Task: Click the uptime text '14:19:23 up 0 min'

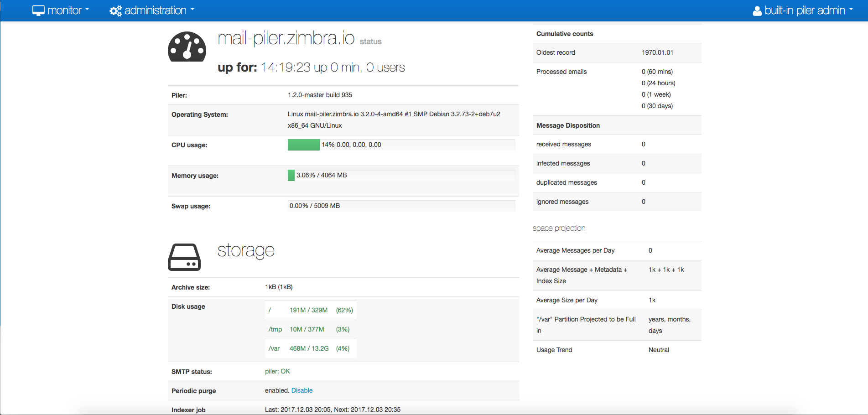Action: pos(311,67)
